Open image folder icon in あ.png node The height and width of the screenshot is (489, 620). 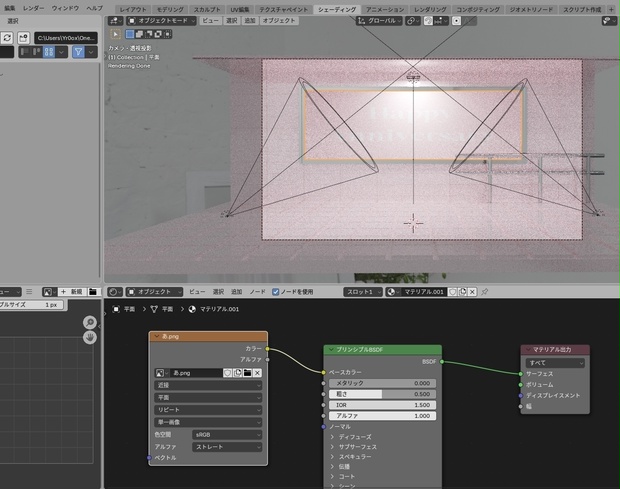point(248,373)
